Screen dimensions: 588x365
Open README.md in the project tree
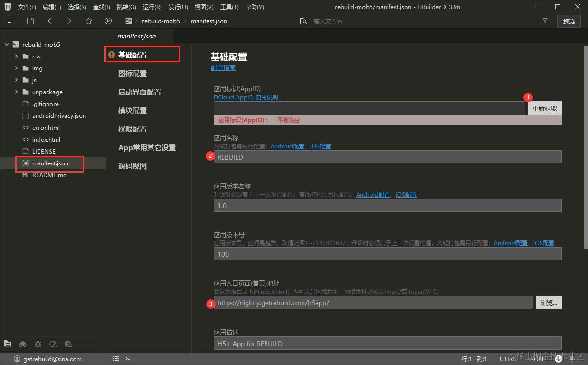[49, 175]
